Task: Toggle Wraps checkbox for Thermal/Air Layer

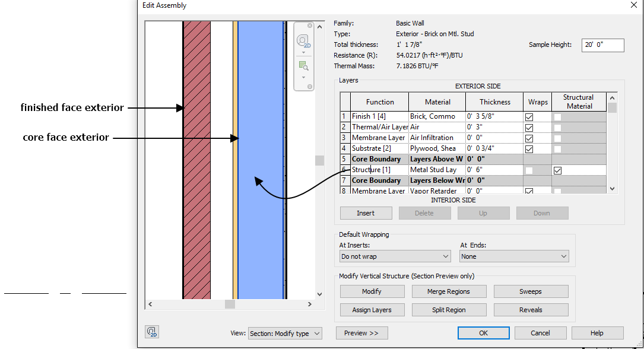Action: 529,128
